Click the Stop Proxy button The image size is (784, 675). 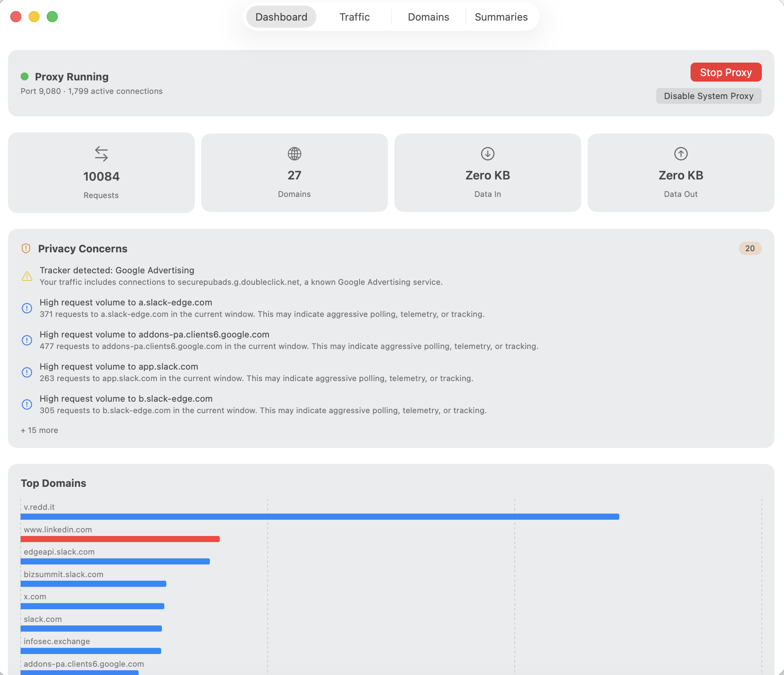(726, 72)
